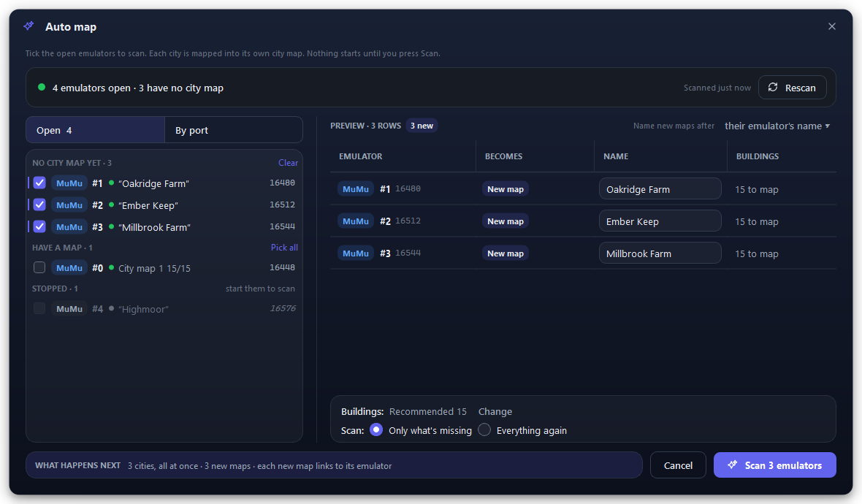Screen dimensions: 862x504
Task: Click MuMu badge of Highmoor row
Action: 69,309
